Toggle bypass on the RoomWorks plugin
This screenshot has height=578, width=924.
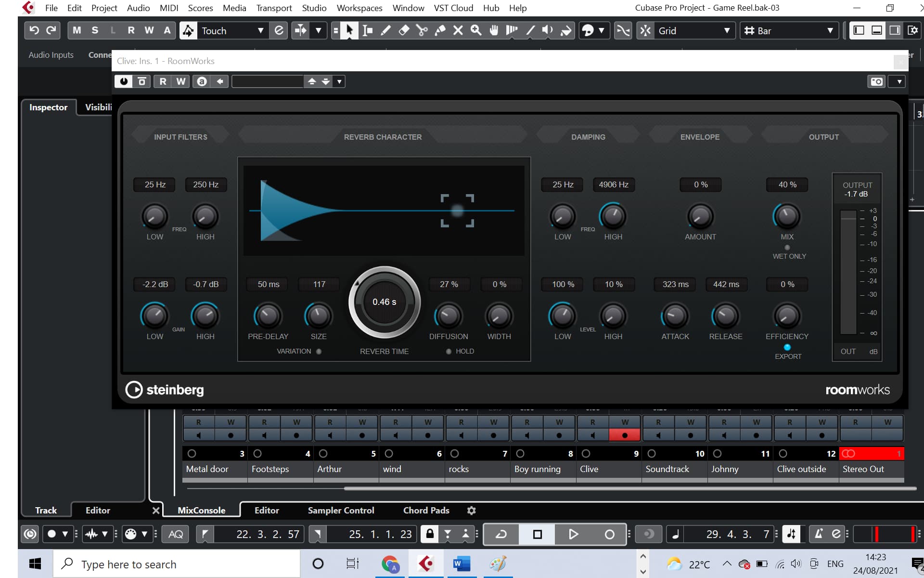(x=123, y=81)
